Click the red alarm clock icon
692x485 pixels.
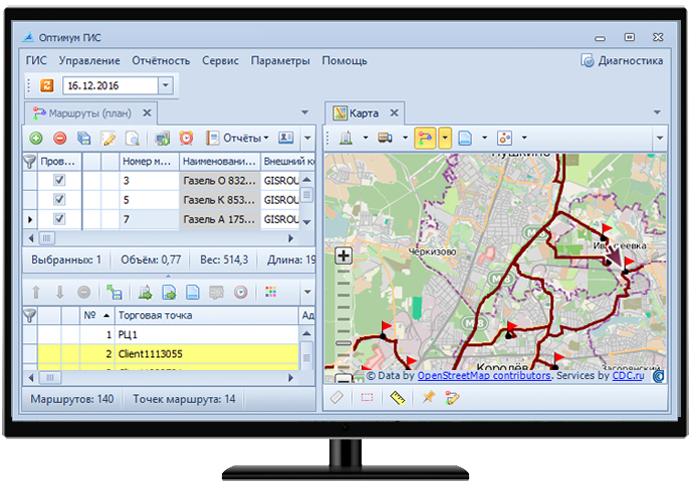(186, 138)
